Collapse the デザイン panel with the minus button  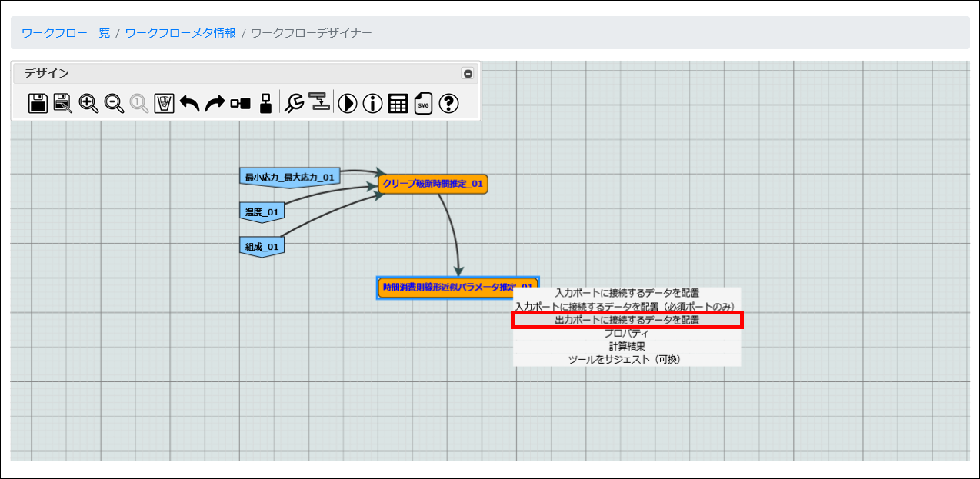468,74
